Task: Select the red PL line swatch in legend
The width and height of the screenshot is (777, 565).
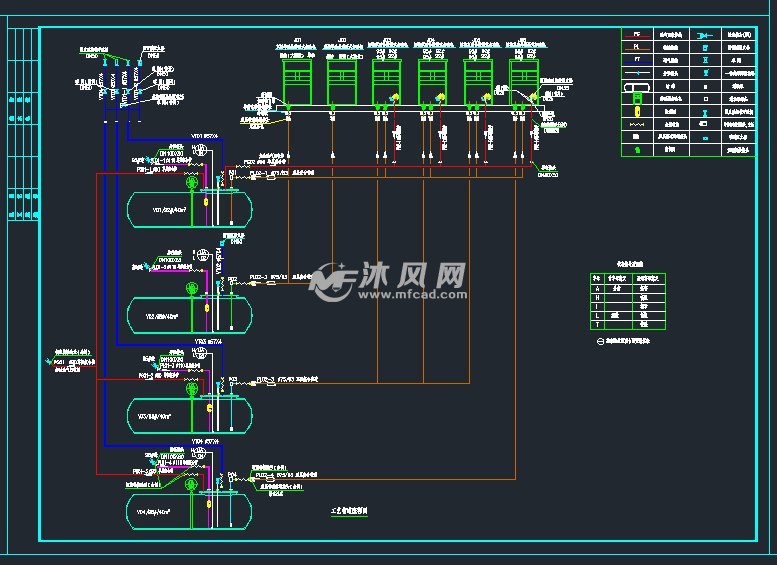Action: (636, 47)
